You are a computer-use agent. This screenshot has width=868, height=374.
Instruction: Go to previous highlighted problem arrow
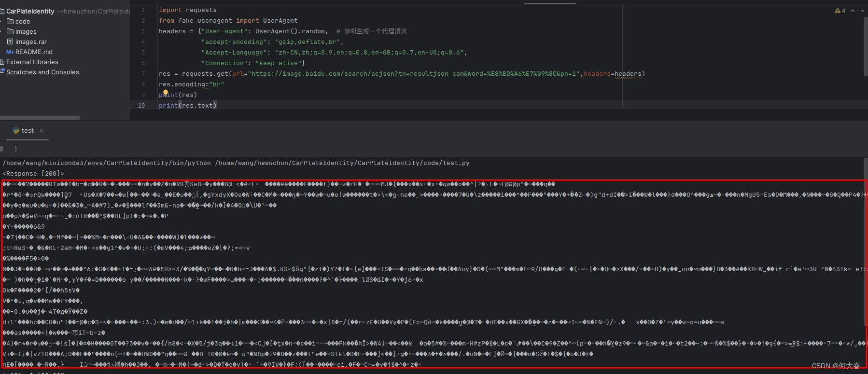853,11
